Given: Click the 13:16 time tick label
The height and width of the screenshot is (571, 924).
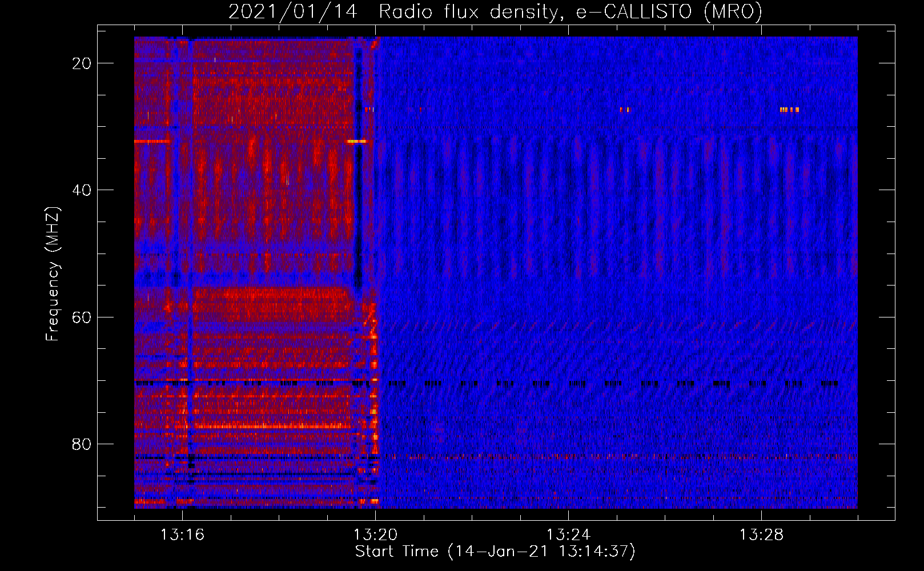Looking at the screenshot, I should (182, 535).
